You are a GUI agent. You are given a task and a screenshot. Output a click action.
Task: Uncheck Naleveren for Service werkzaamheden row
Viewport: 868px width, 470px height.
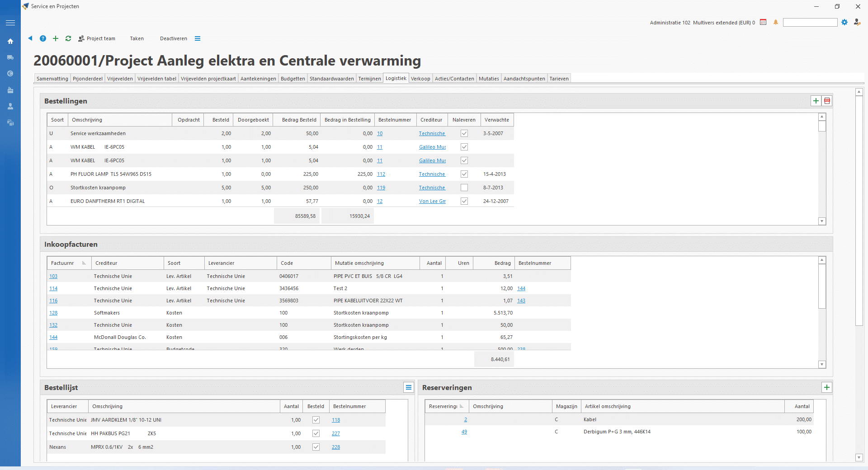pyautogui.click(x=464, y=133)
